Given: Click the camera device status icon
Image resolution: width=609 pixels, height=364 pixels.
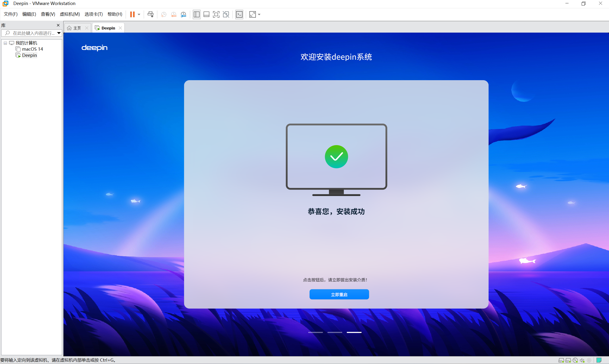Looking at the screenshot, I should click(589, 360).
